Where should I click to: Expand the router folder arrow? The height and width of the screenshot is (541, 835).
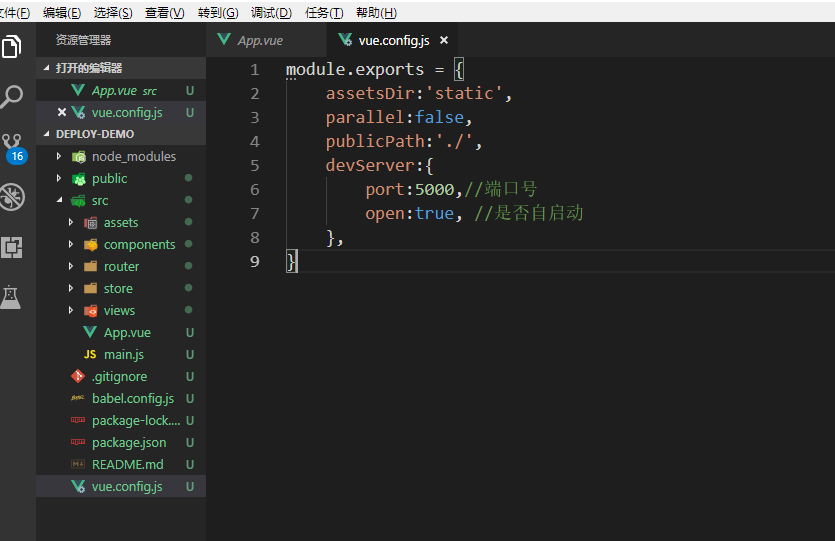point(71,266)
